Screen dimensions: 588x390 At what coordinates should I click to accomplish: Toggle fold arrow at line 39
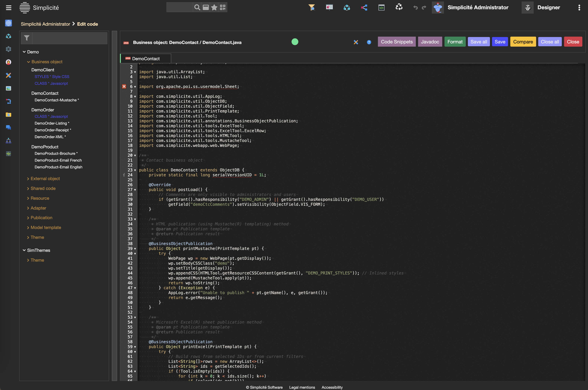135,249
